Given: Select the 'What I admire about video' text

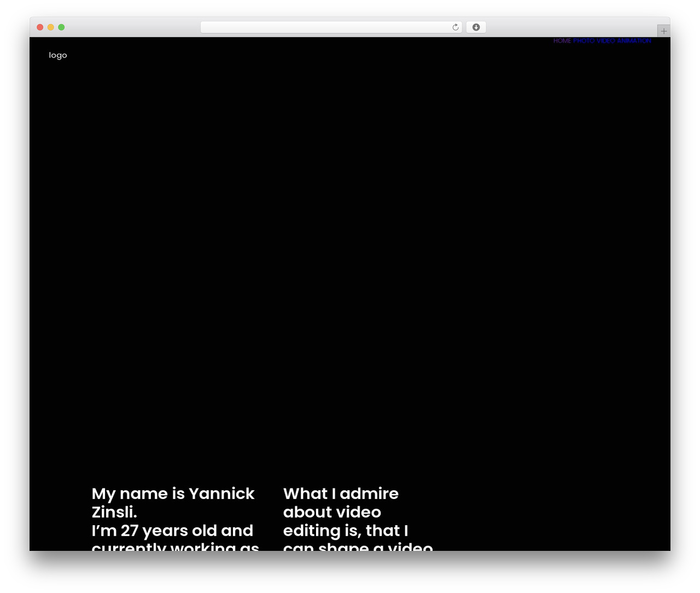Looking at the screenshot, I should (x=341, y=503).
